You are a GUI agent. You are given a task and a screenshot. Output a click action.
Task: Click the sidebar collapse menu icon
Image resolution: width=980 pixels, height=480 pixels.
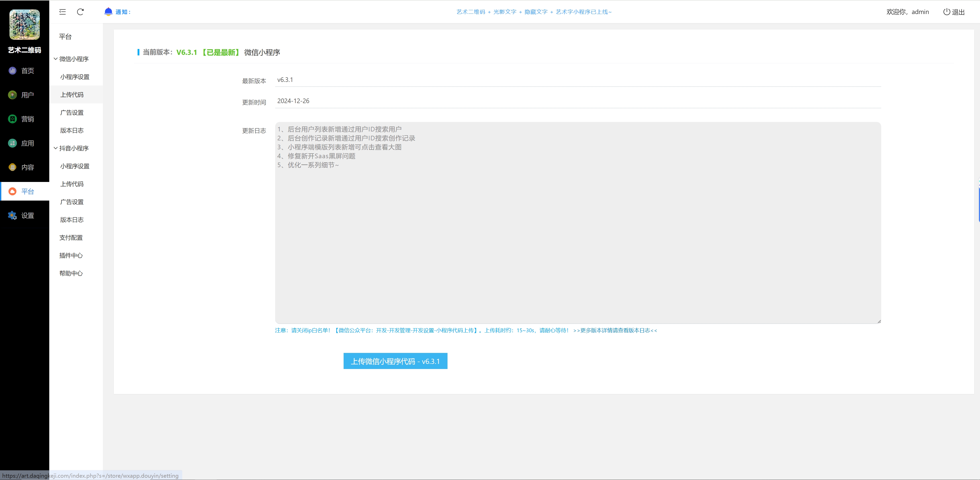[x=63, y=12]
